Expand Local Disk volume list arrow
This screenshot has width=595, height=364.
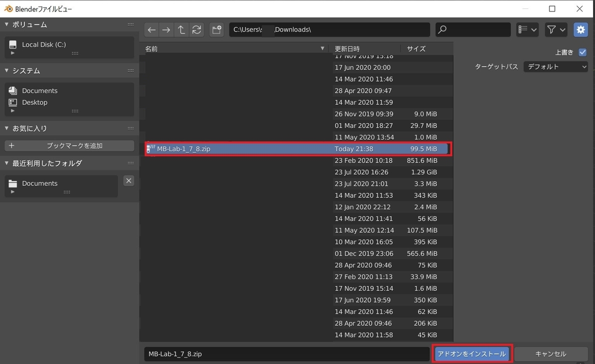coord(13,53)
